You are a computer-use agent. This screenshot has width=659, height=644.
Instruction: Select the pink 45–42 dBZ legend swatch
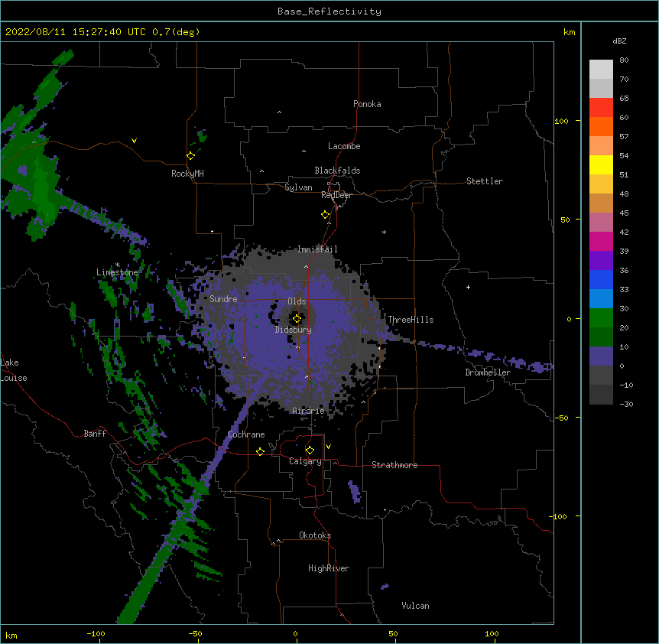point(601,223)
